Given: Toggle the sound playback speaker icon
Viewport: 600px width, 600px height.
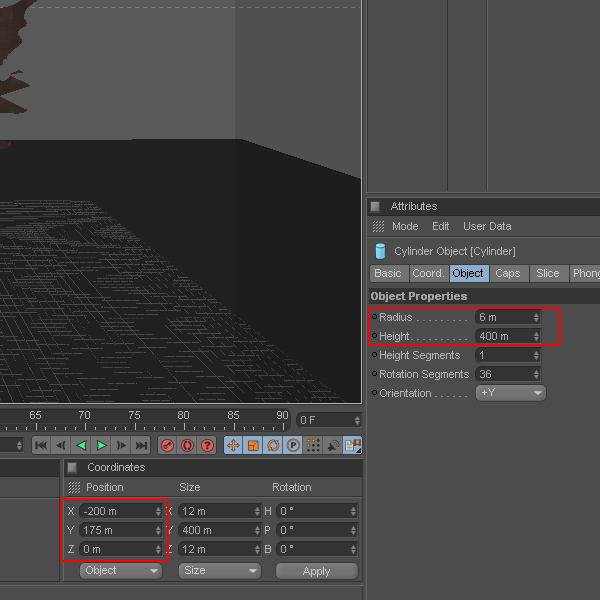Looking at the screenshot, I should coord(333,445).
